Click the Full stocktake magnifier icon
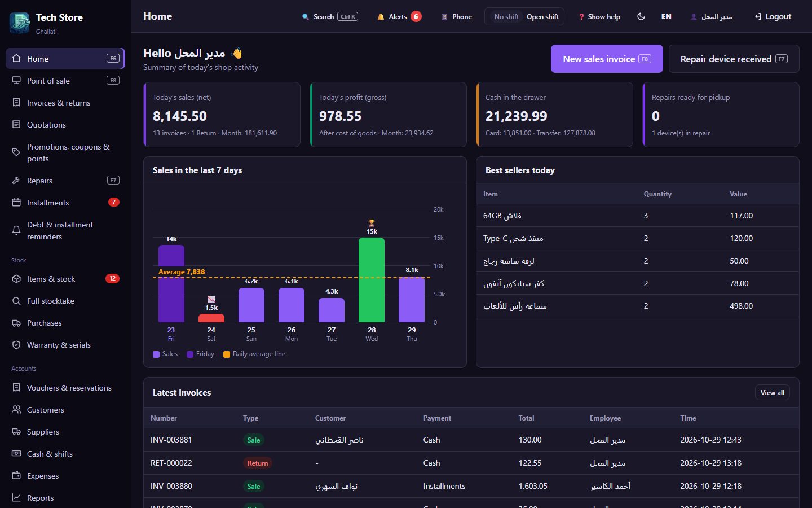Screen dimensions: 812x508 (16, 301)
